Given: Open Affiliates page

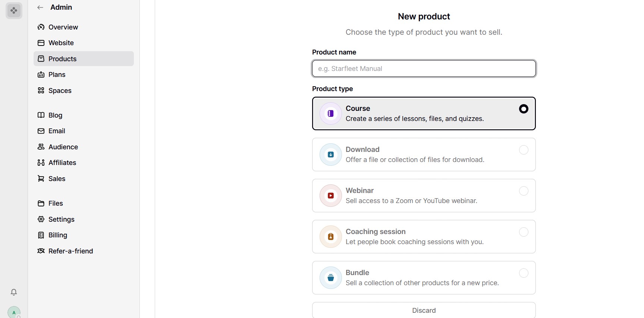Looking at the screenshot, I should (x=84, y=163).
